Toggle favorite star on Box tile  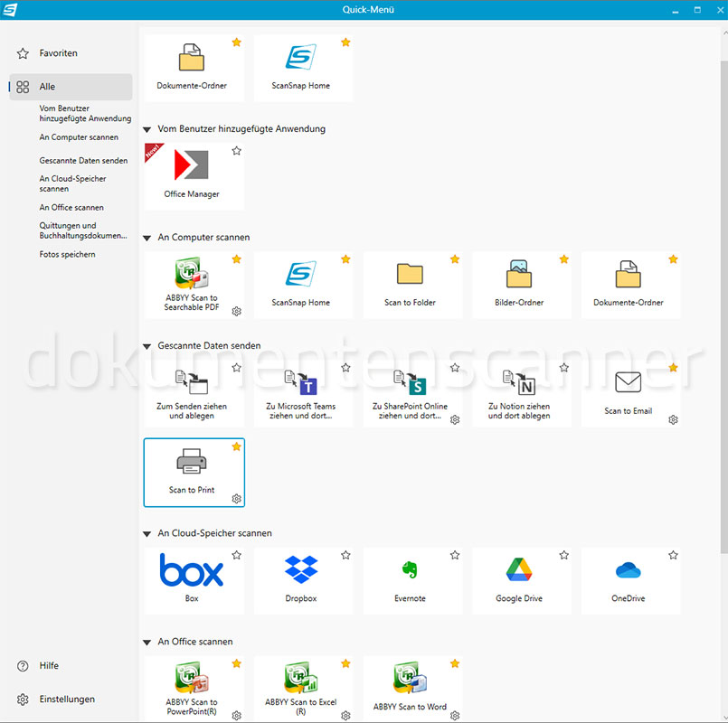(236, 555)
